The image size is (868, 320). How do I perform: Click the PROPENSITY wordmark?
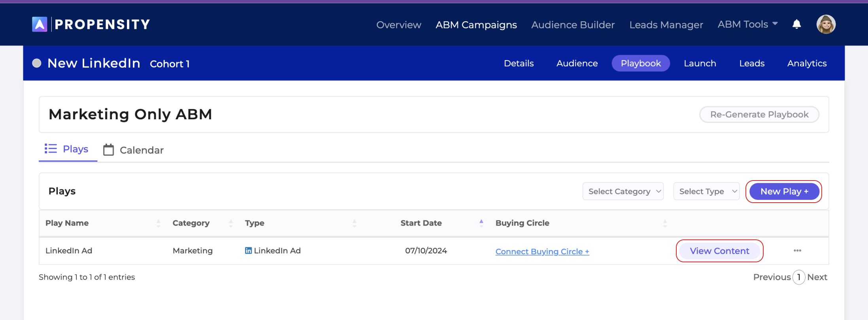[102, 24]
